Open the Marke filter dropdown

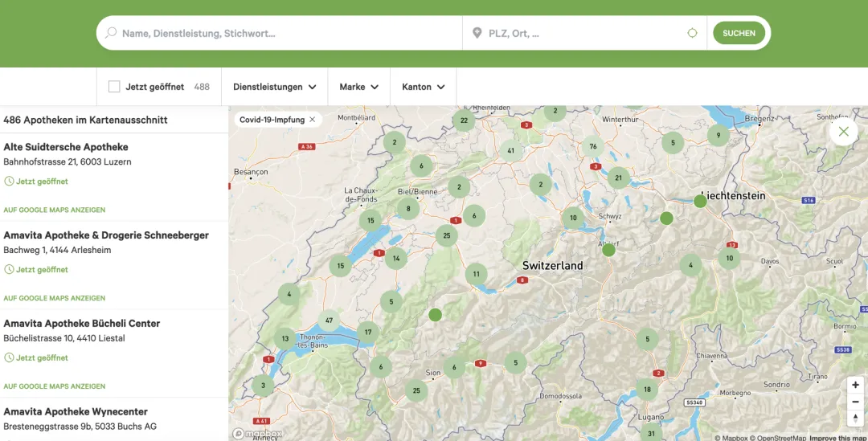[358, 87]
